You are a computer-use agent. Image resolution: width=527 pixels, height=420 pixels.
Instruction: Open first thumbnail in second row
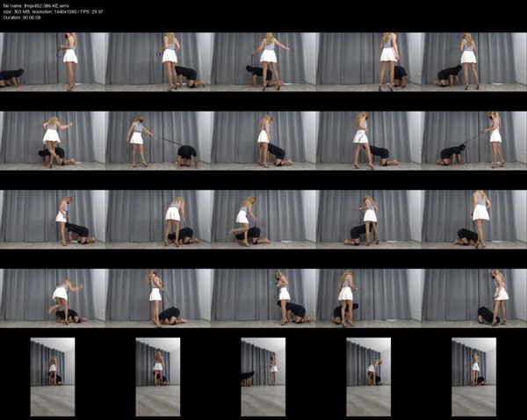tap(53, 141)
